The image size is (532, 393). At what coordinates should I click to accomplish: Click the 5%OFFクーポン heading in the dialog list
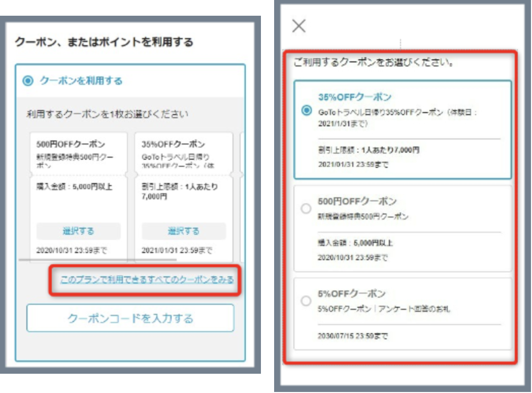352,294
